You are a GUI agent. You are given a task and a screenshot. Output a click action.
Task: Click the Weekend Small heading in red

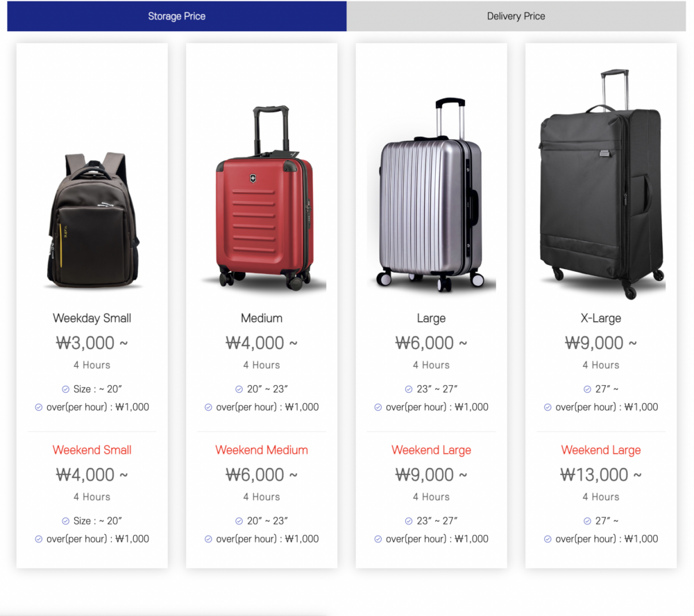click(x=92, y=450)
